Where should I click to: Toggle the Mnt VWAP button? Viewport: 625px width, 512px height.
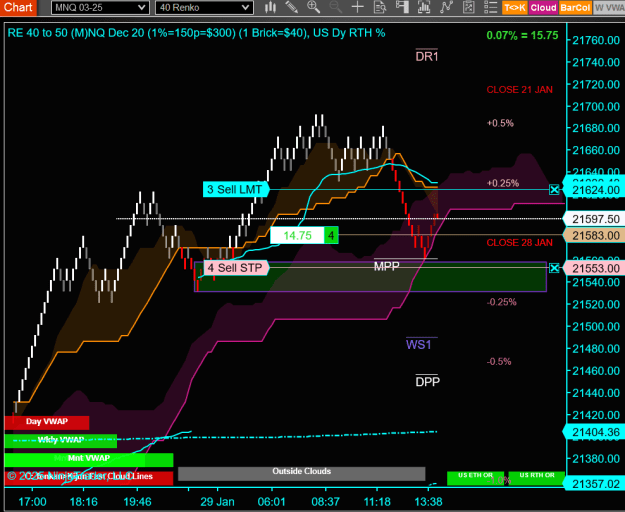pyautogui.click(x=88, y=459)
